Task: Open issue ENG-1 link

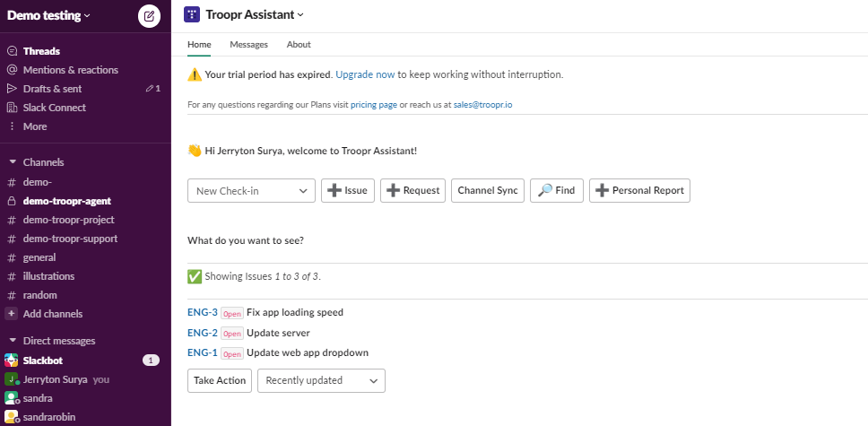Action: [203, 352]
